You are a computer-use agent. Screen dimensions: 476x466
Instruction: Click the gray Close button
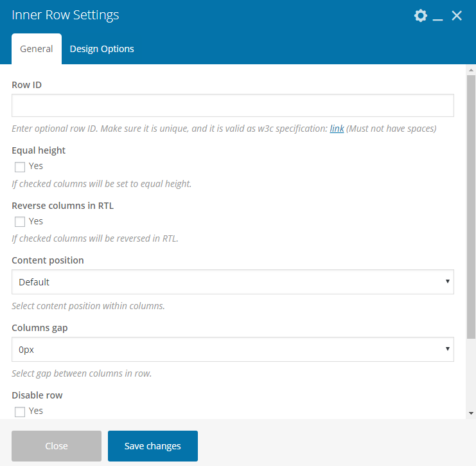pyautogui.click(x=57, y=446)
